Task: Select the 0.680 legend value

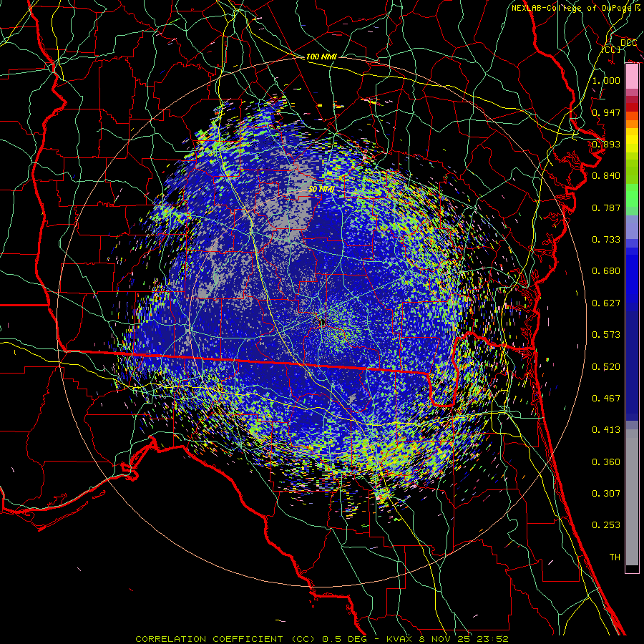Action: tap(606, 271)
